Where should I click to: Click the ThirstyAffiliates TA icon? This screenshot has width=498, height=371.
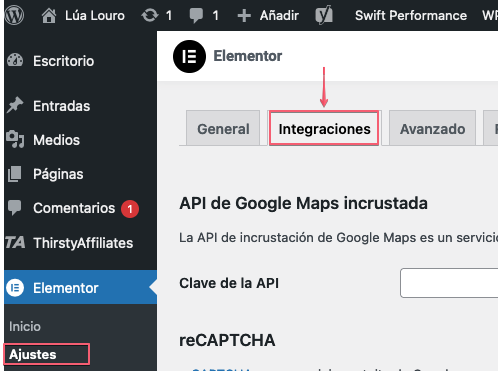(15, 242)
